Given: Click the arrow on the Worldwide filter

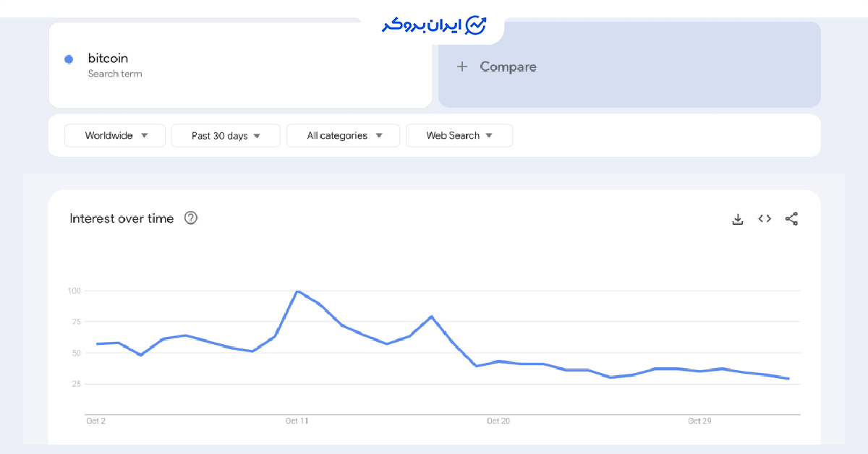Looking at the screenshot, I should pyautogui.click(x=144, y=135).
